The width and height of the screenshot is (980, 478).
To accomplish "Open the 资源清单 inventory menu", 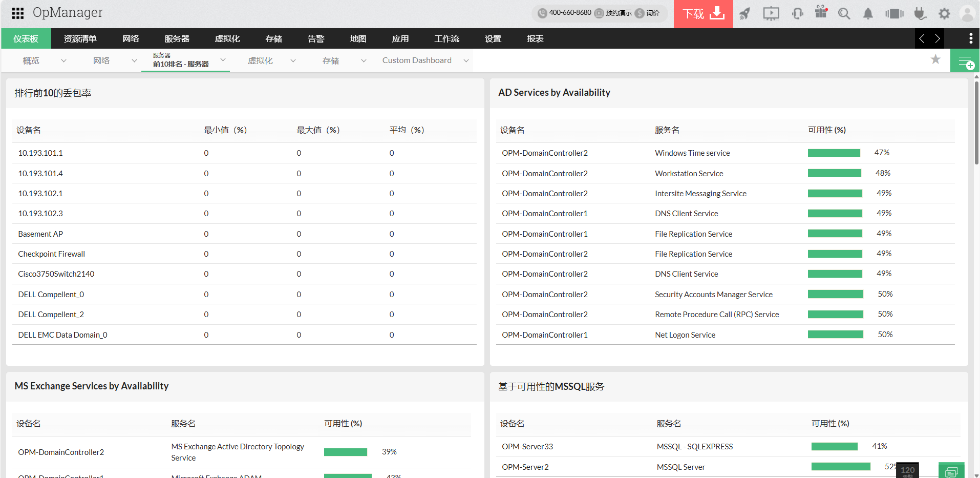I will [x=80, y=38].
